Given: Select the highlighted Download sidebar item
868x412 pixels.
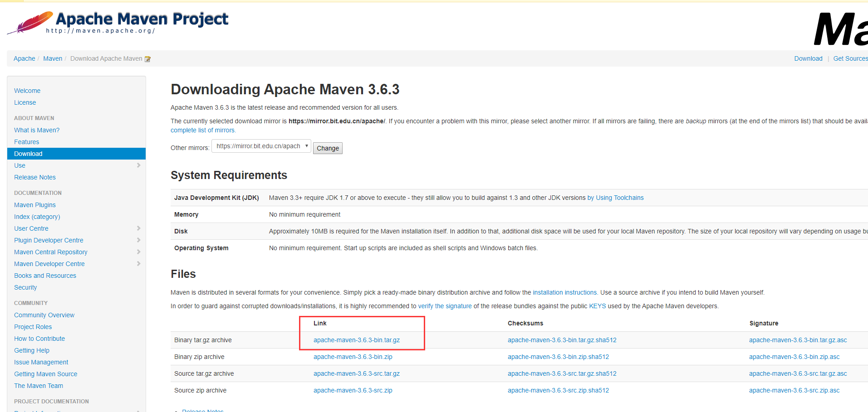Looking at the screenshot, I should (x=76, y=154).
